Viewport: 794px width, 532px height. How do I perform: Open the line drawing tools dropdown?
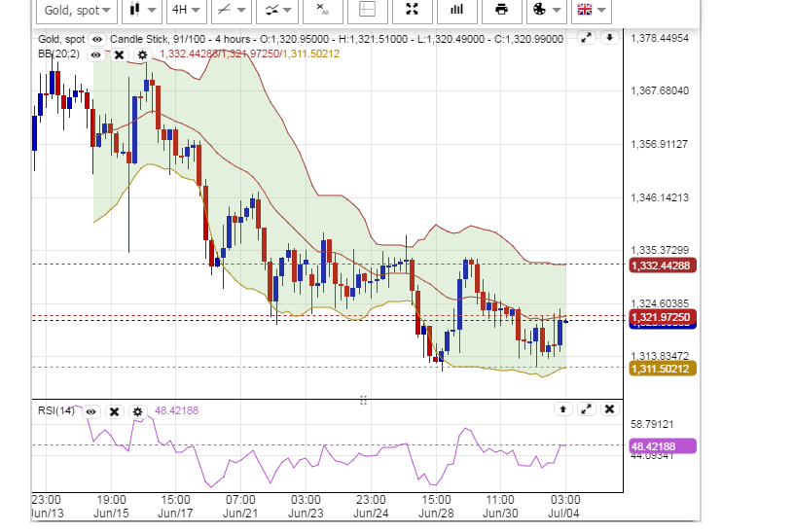coord(232,11)
